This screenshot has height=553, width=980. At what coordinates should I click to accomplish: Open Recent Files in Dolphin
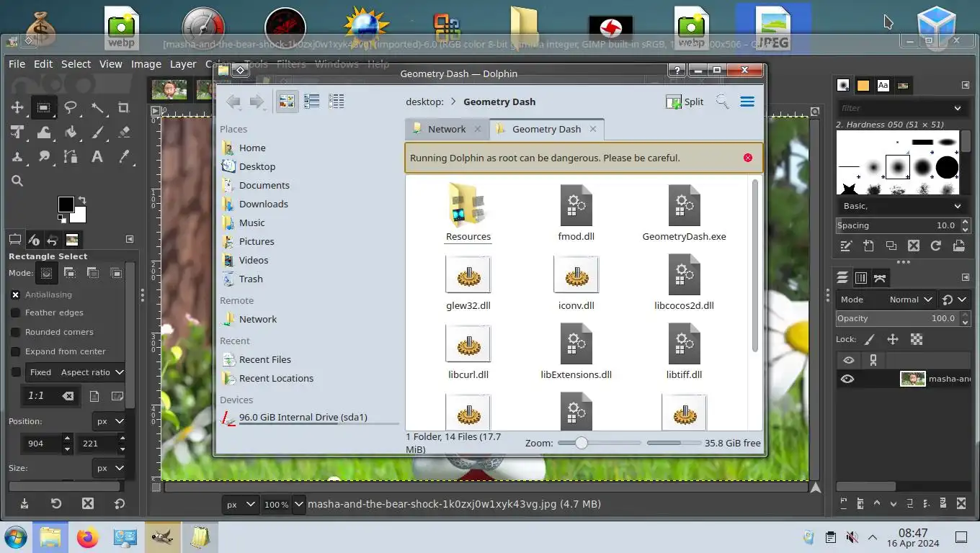[x=265, y=359]
